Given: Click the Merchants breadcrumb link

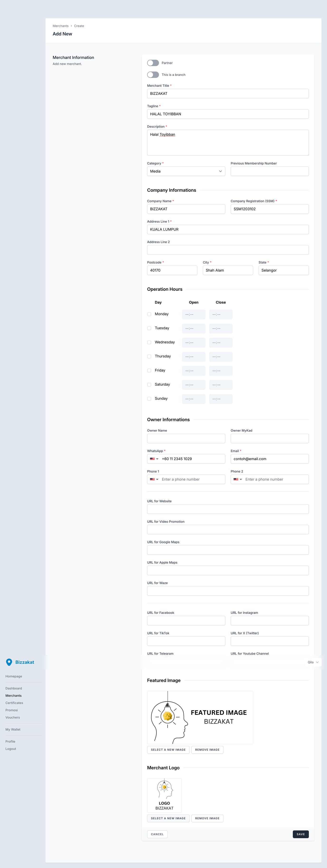Looking at the screenshot, I should pyautogui.click(x=60, y=26).
